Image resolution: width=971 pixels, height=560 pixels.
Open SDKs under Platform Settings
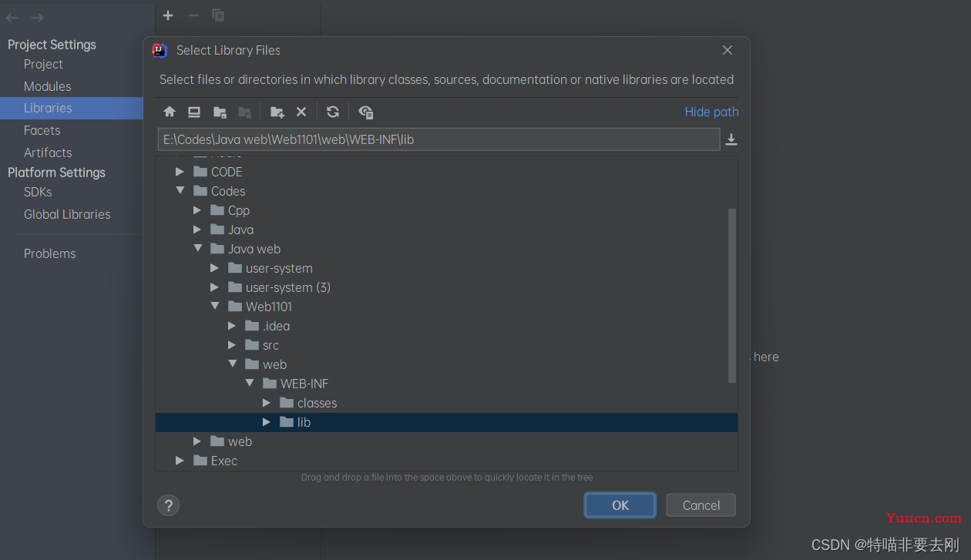pos(38,192)
